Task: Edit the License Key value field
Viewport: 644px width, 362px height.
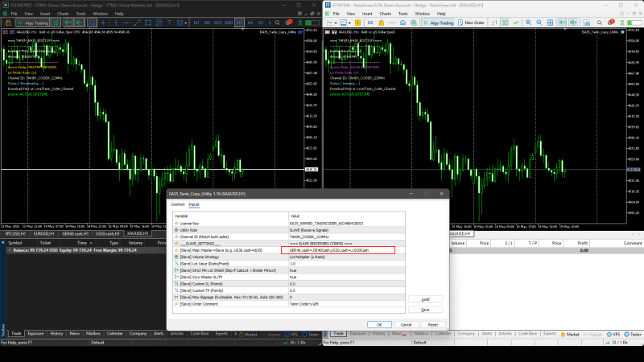Action: [347, 224]
